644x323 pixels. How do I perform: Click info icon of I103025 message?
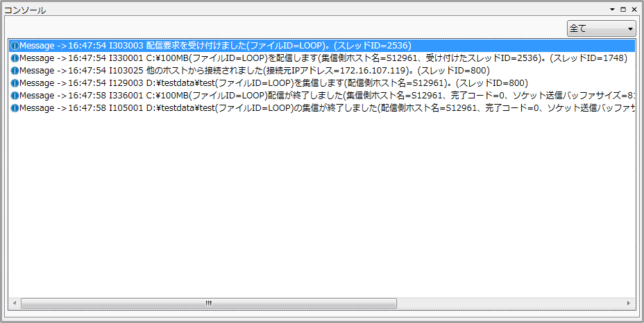pyautogui.click(x=15, y=71)
